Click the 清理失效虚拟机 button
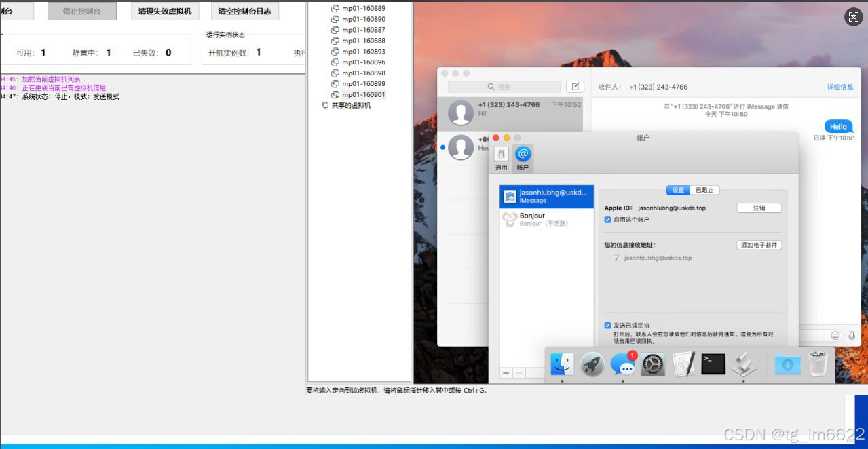 click(x=165, y=11)
